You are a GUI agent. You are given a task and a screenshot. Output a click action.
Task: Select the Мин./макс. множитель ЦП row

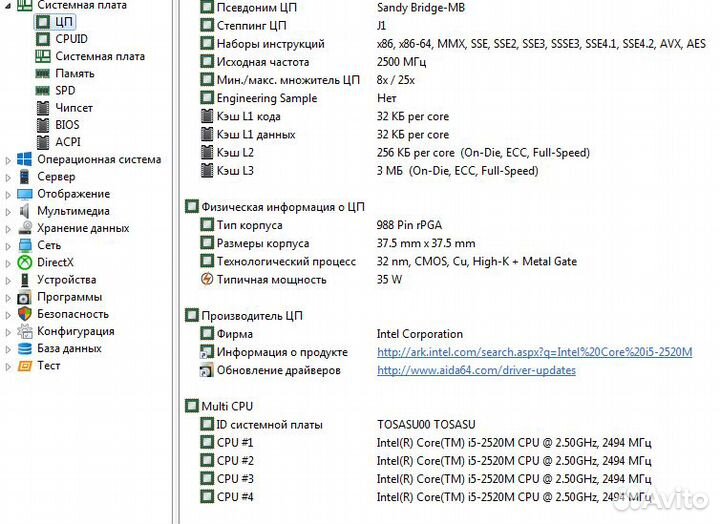308,80
